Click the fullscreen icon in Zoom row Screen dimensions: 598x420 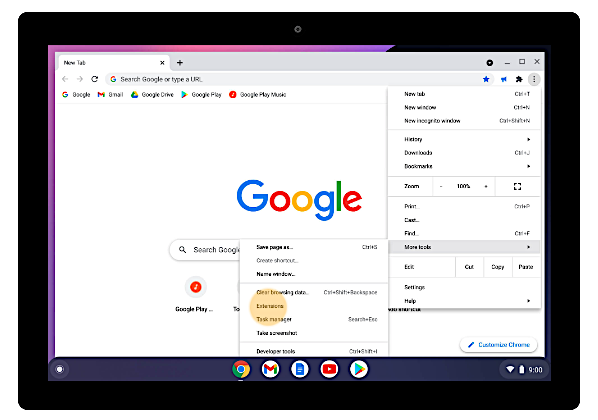(x=517, y=187)
